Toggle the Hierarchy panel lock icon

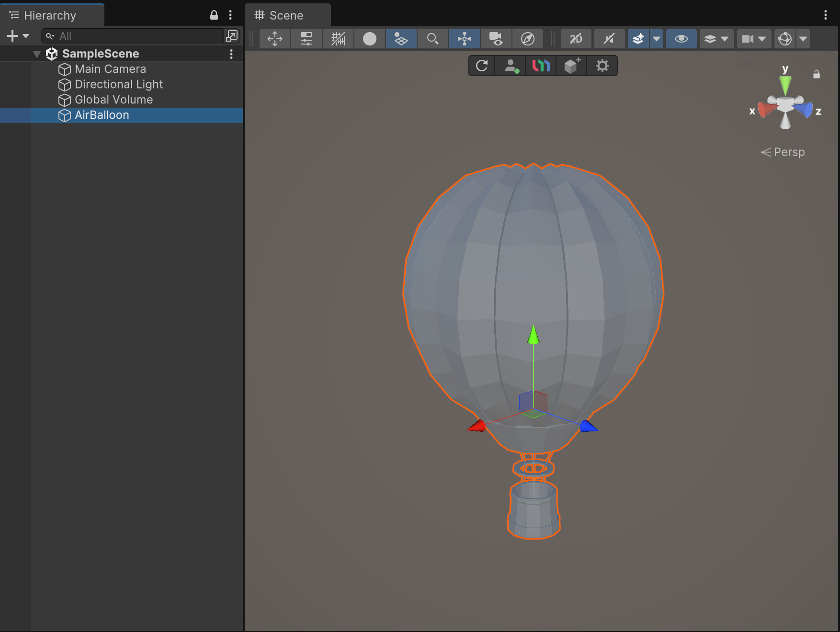pyautogui.click(x=214, y=15)
